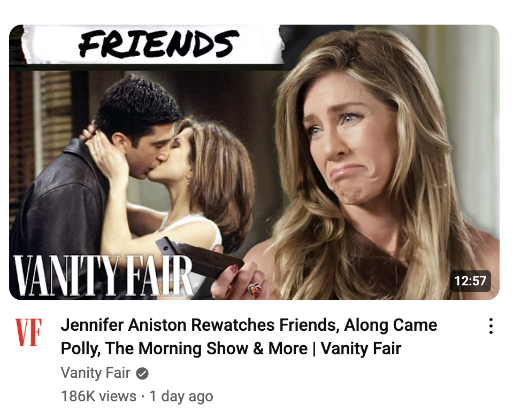Click the second title line starting with Polly
This screenshot has width=521, height=420.
pos(231,348)
